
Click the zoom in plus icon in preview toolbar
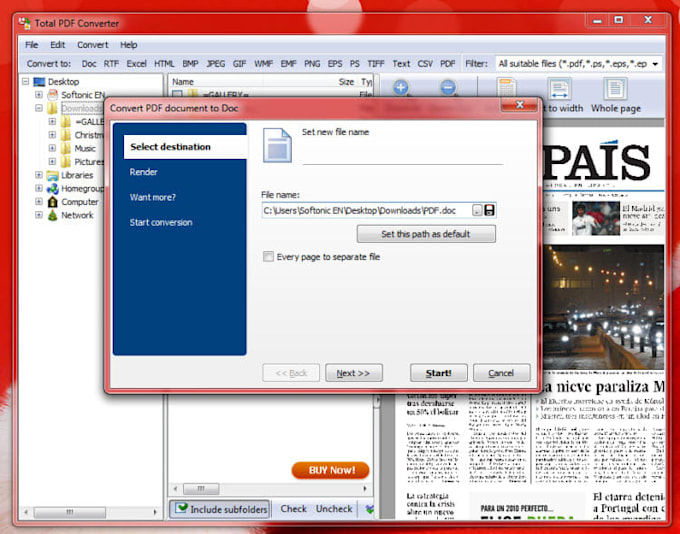[x=401, y=87]
